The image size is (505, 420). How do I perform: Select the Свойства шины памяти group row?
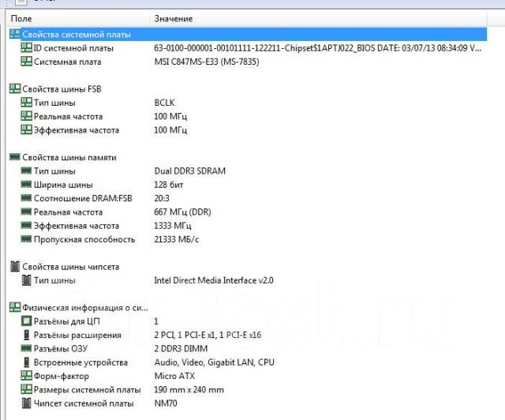[x=248, y=157]
